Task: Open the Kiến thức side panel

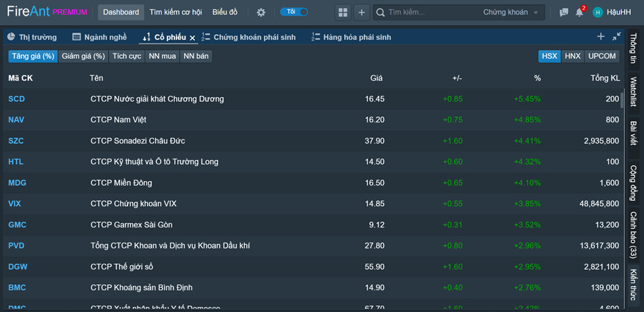Action: (x=633, y=284)
